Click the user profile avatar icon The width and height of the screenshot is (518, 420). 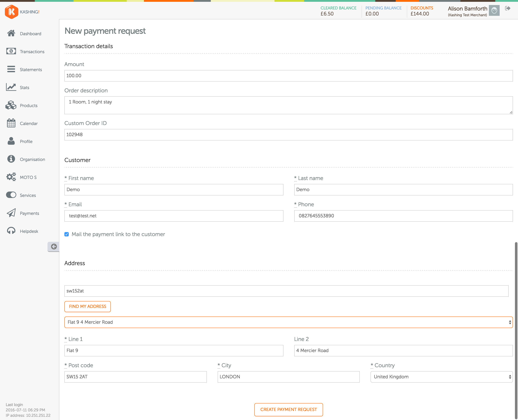(495, 11)
